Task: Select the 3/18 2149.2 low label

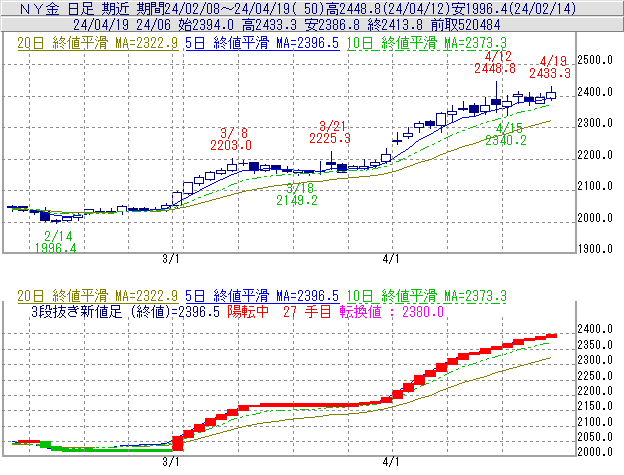Action: coord(297,194)
